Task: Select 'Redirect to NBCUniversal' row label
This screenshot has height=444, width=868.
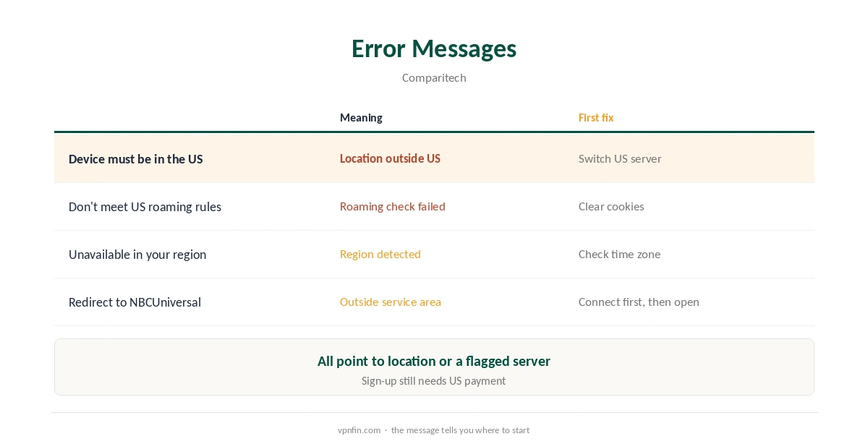Action: click(x=135, y=302)
